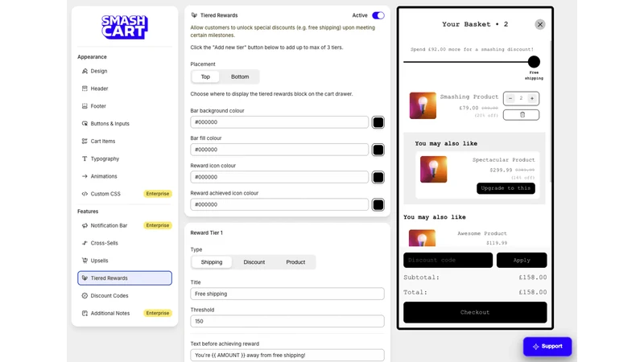Click the Discount Codes badge icon

tap(85, 295)
